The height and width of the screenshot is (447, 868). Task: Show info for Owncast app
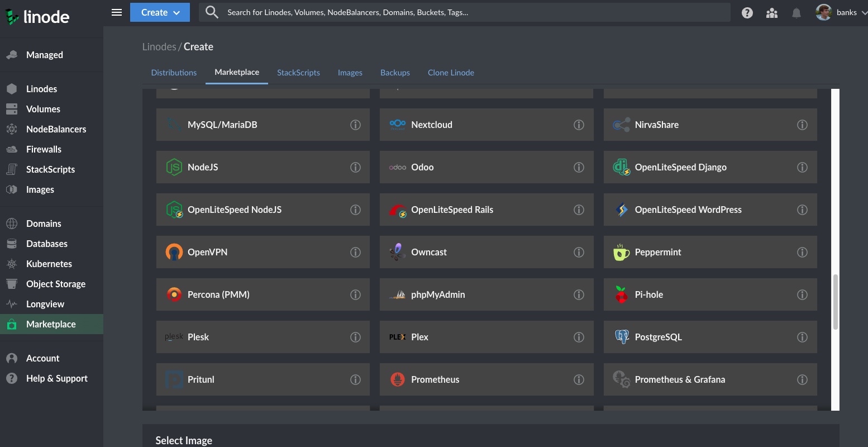click(x=579, y=252)
